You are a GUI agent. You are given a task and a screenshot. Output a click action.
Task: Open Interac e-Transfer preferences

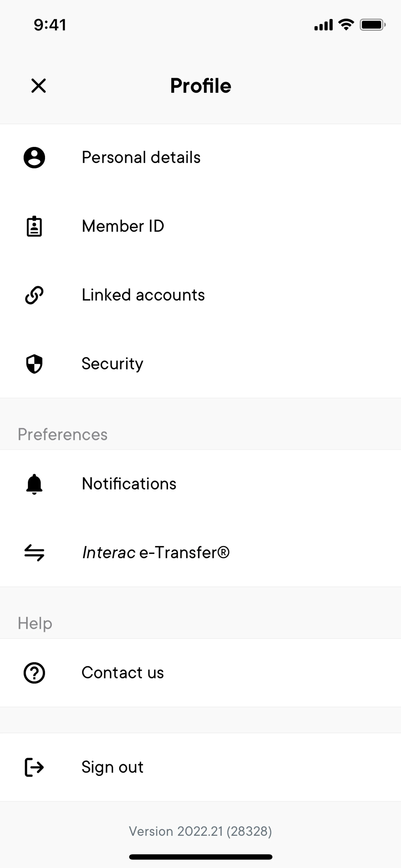[156, 553]
